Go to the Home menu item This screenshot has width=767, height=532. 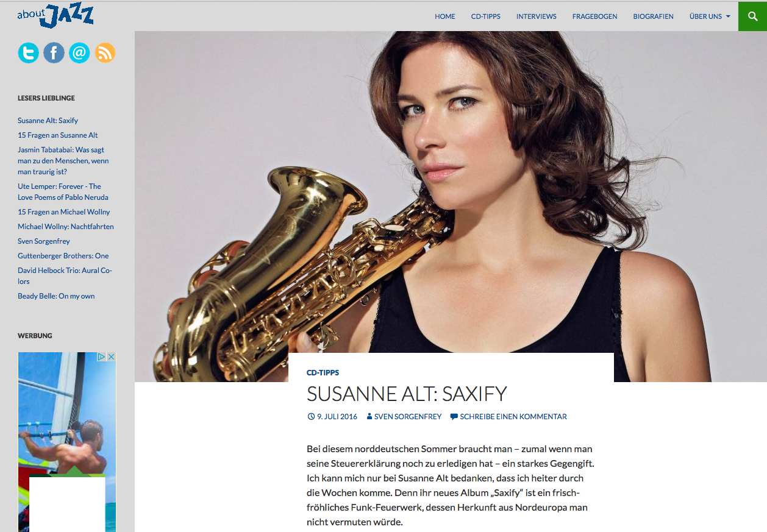pos(445,16)
